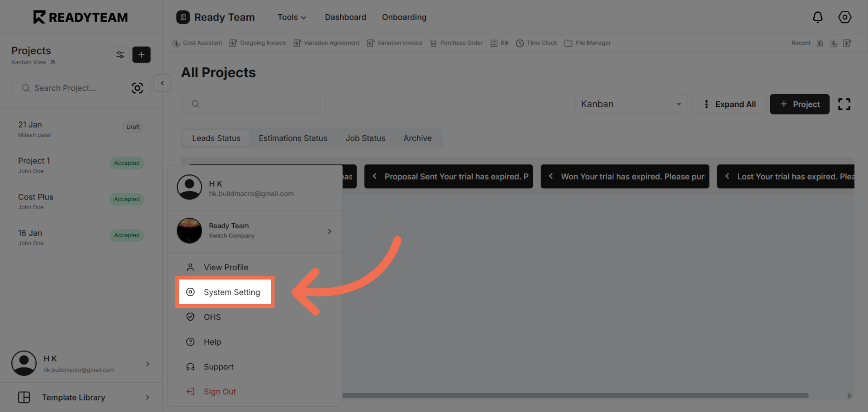868x412 pixels.
Task: Go to the Dashboard menu item
Action: 345,17
